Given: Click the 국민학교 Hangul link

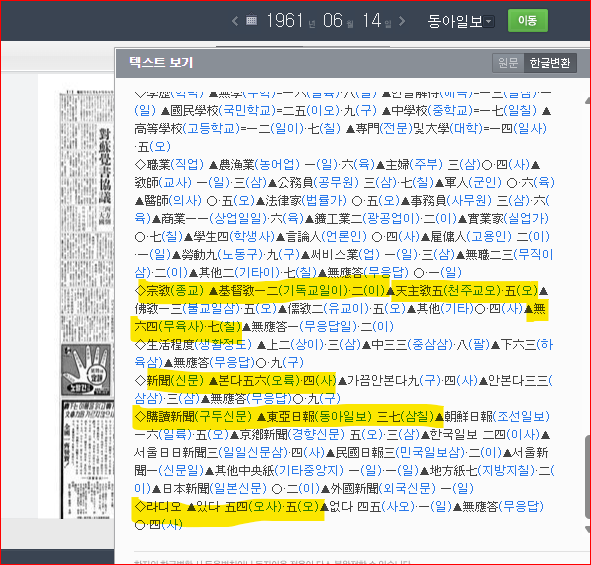Looking at the screenshot, I should point(247,110).
